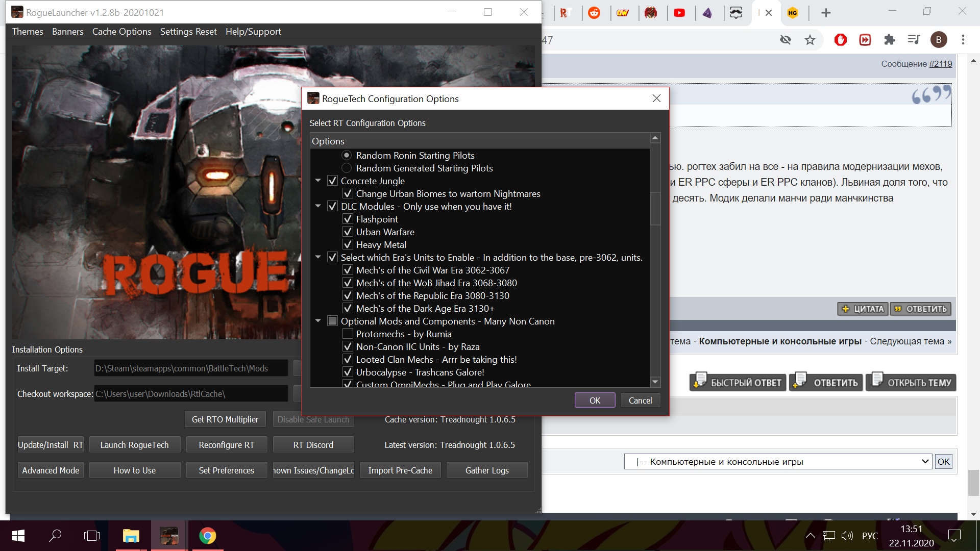Cancel the configuration dialog
This screenshot has width=980, height=551.
click(640, 400)
